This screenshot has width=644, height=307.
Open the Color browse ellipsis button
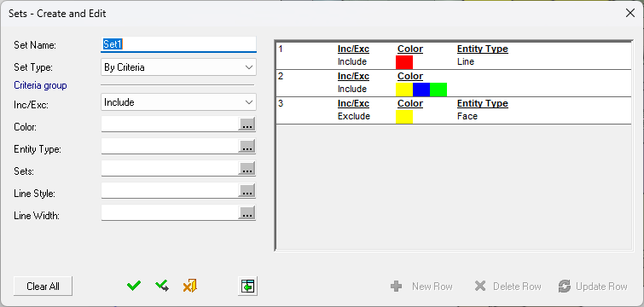click(247, 125)
